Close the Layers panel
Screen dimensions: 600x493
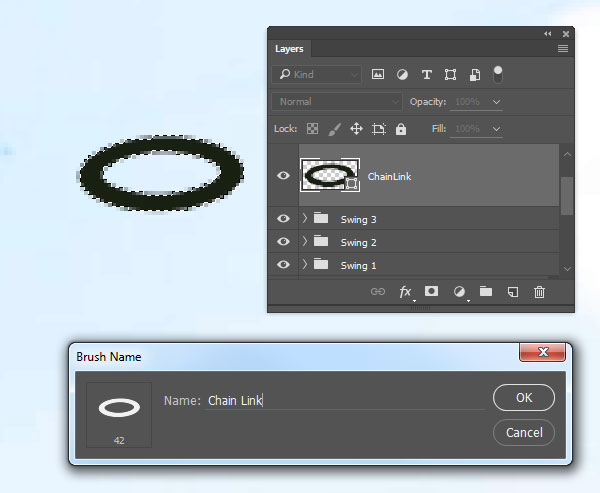click(566, 34)
